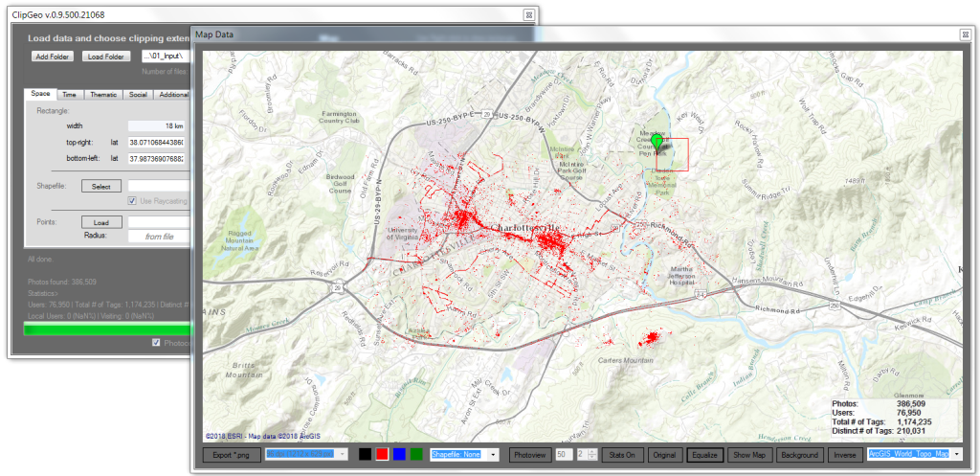
Task: Click the Show Map button
Action: click(x=749, y=454)
